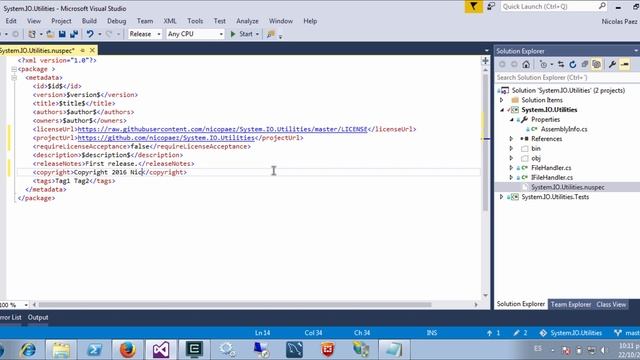Open Solution Explorer Properties wrench icon
The width and height of the screenshot is (640, 360).
(x=612, y=64)
